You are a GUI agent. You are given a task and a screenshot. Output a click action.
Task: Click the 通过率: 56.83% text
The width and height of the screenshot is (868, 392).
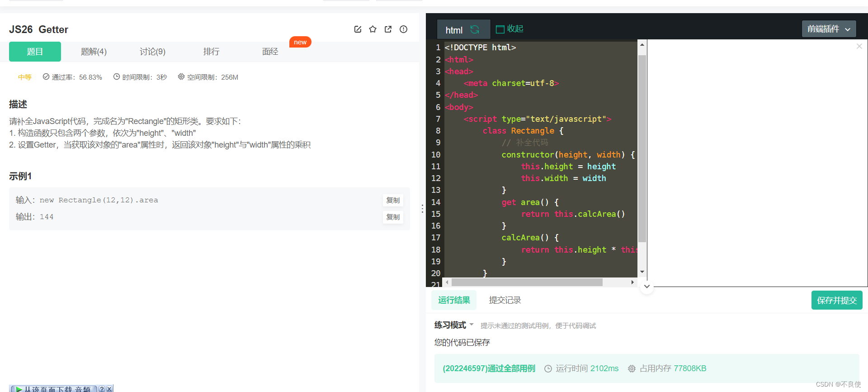(x=77, y=77)
